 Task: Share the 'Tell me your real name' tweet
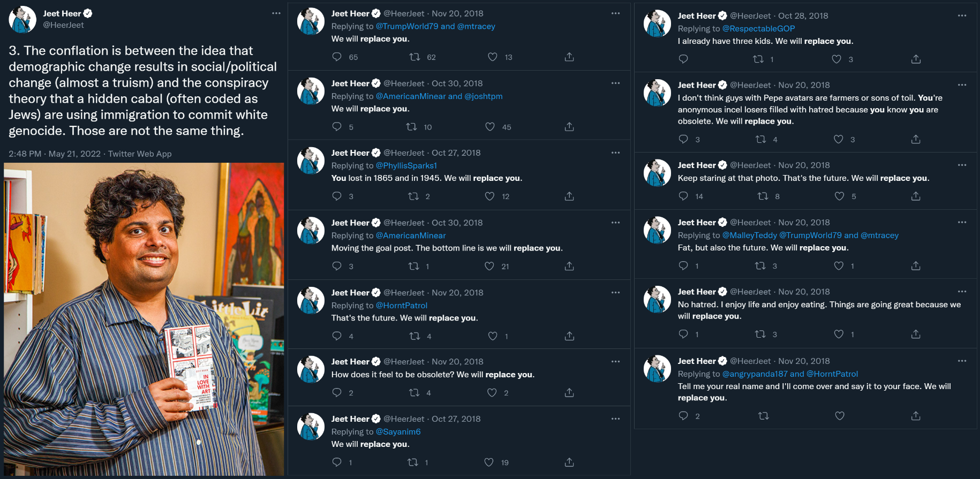tap(916, 416)
